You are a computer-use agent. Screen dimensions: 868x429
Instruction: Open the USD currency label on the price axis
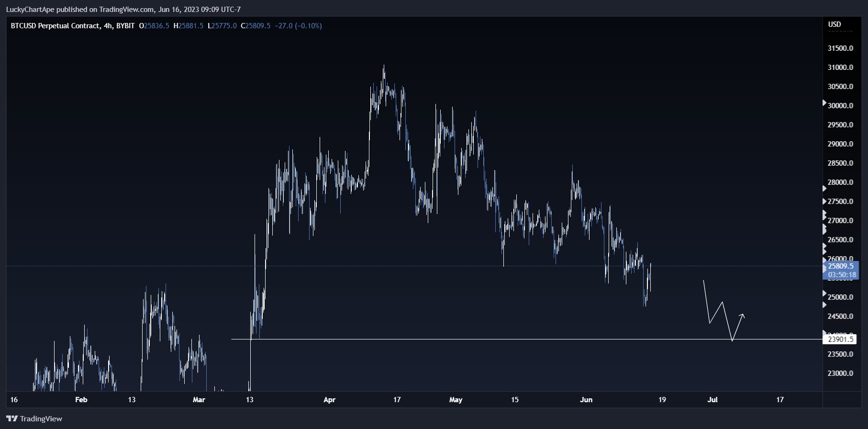pyautogui.click(x=835, y=24)
